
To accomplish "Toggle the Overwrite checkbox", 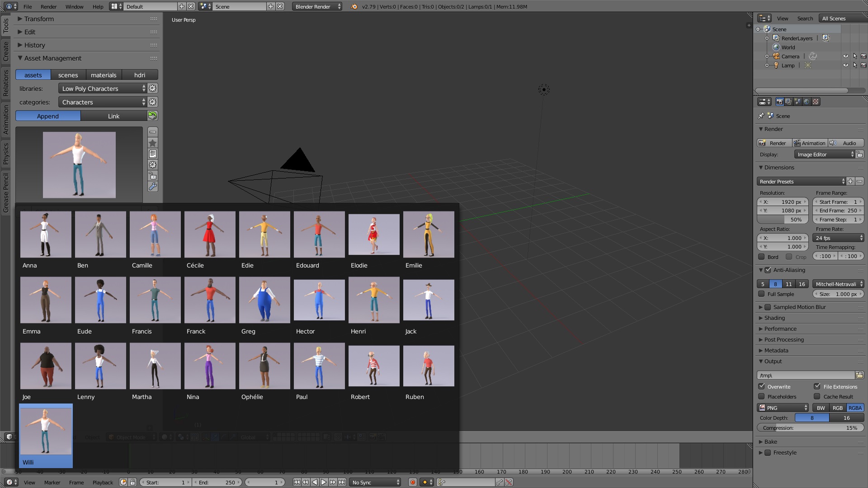I will (x=762, y=386).
